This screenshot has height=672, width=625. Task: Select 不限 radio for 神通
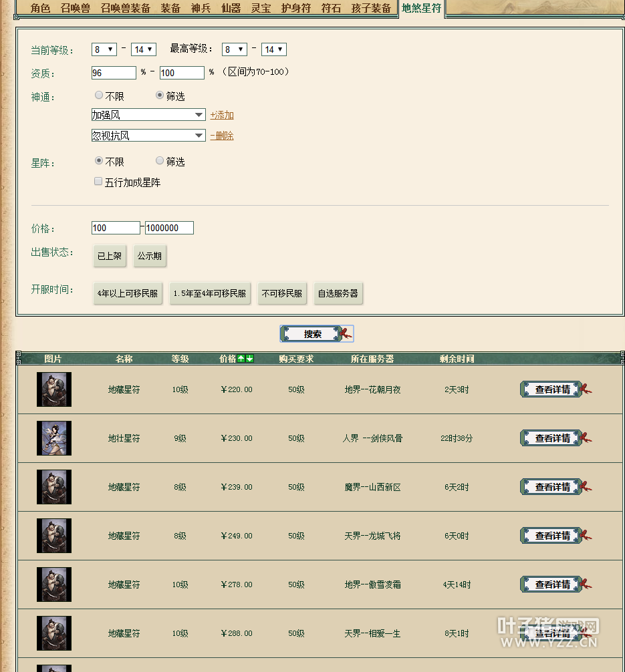(99, 96)
